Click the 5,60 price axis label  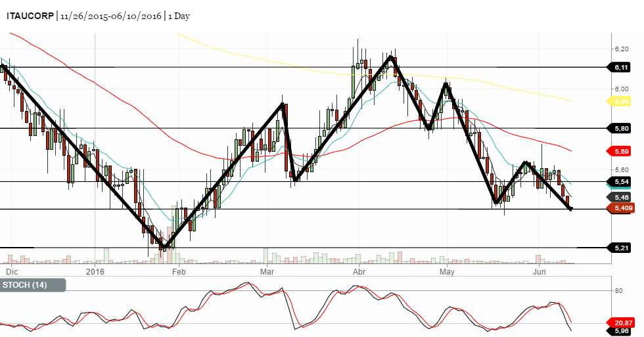click(622, 169)
